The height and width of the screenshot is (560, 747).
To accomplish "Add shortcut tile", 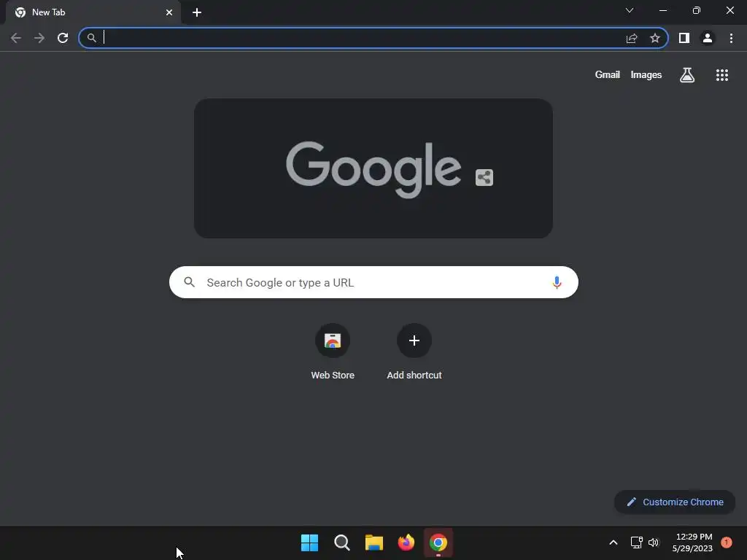I will (414, 351).
